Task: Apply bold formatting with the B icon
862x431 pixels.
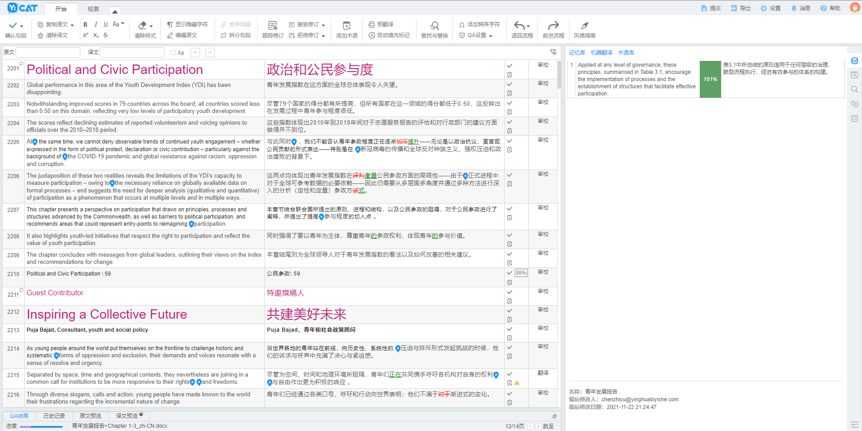Action: tap(85, 25)
